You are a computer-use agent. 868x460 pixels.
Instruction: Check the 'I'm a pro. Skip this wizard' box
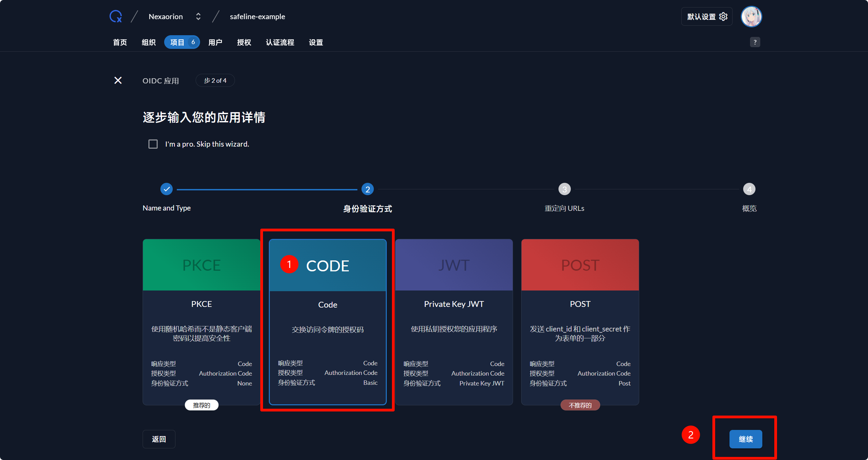tap(153, 144)
